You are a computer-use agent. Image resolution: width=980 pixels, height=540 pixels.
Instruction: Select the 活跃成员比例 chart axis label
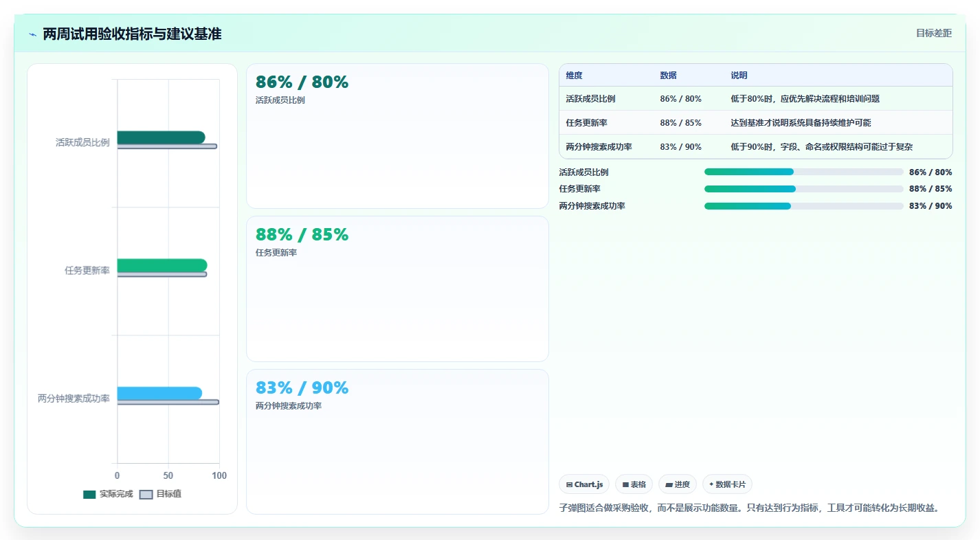point(82,143)
